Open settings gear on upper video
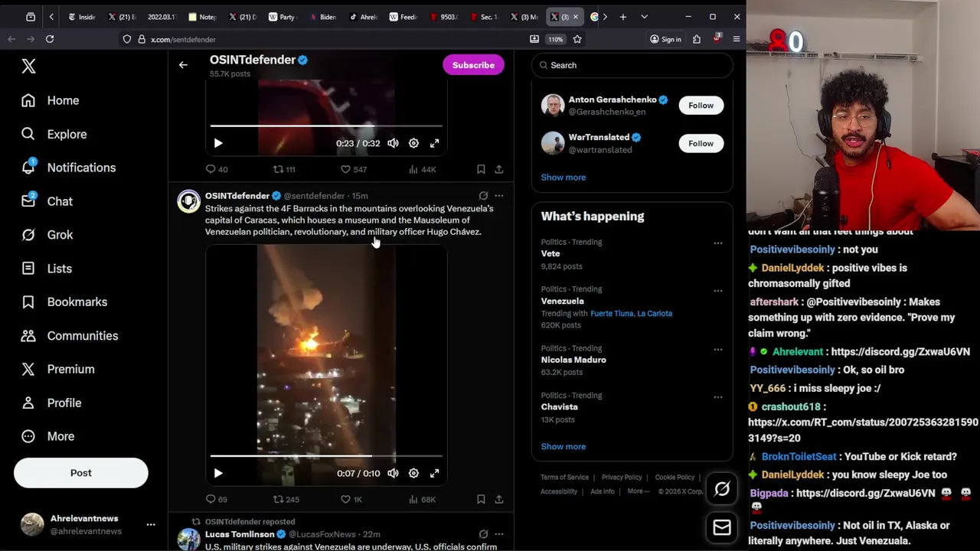This screenshot has height=551, width=980. tap(413, 143)
